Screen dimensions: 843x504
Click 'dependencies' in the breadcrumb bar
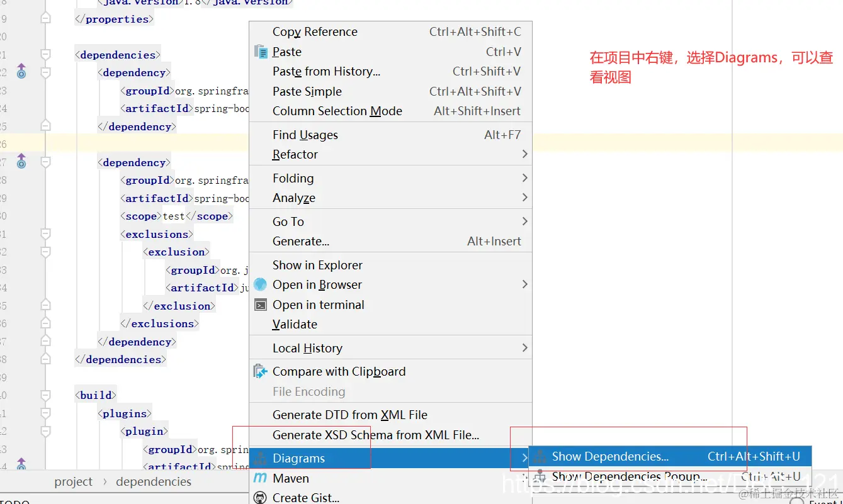(154, 482)
